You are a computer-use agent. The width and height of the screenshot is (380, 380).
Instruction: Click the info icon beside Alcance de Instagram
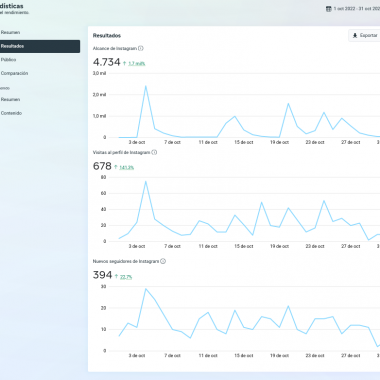point(141,48)
